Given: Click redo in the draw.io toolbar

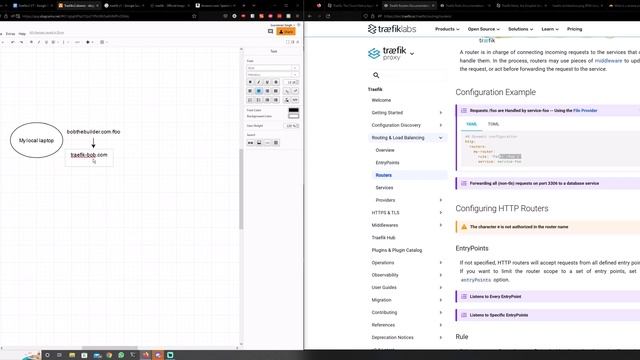Looking at the screenshot, I should (x=21, y=42).
